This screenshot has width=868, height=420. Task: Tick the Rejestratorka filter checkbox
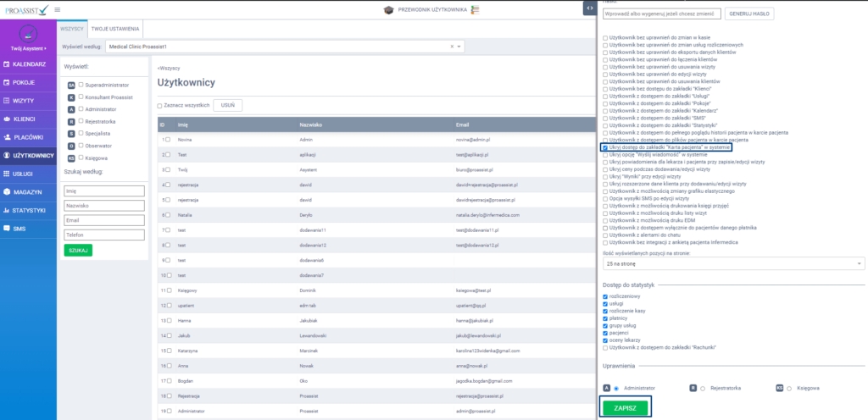coord(81,121)
